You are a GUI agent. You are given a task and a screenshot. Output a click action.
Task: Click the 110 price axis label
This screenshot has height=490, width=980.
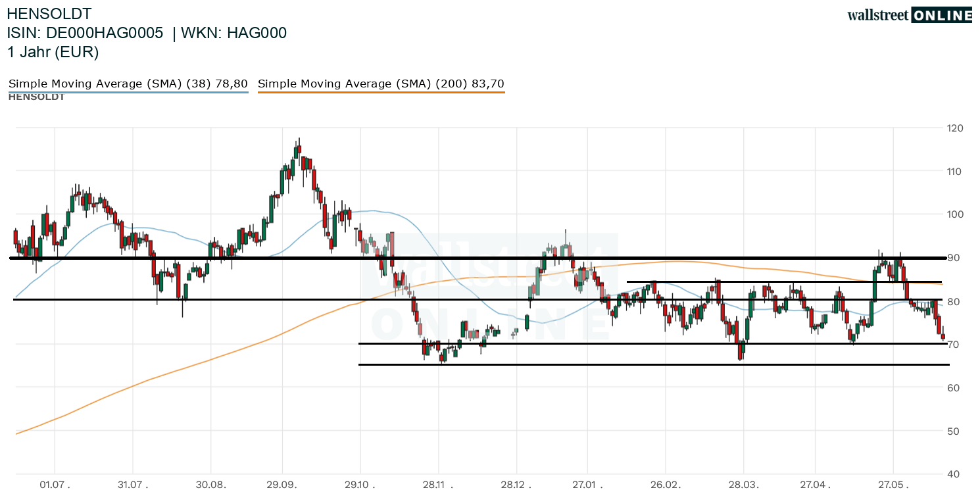pos(954,172)
